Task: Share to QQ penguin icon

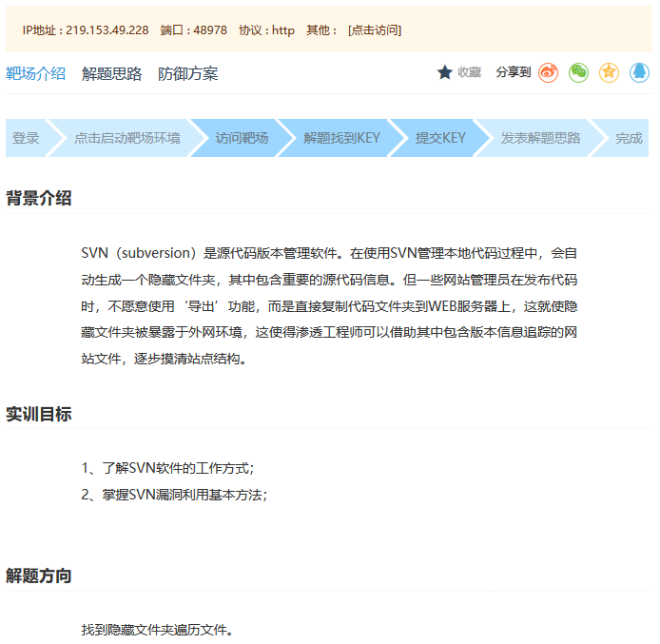Action: (639, 72)
